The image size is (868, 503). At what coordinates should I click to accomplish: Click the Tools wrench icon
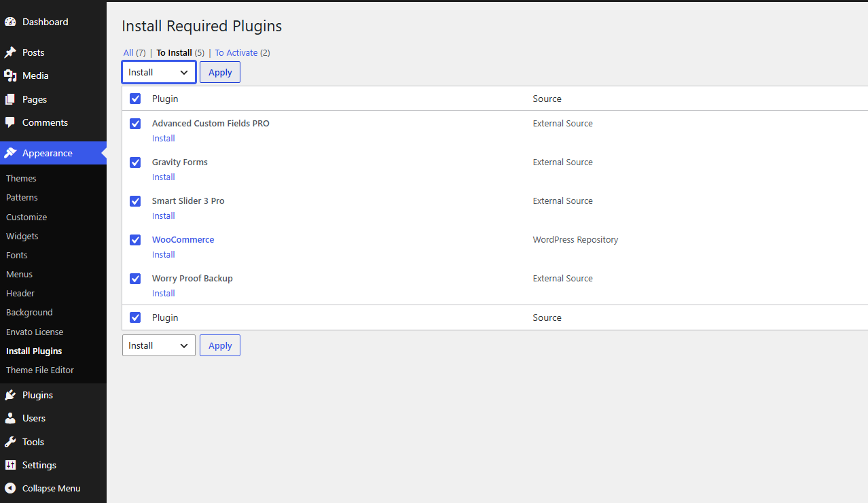[x=10, y=442]
